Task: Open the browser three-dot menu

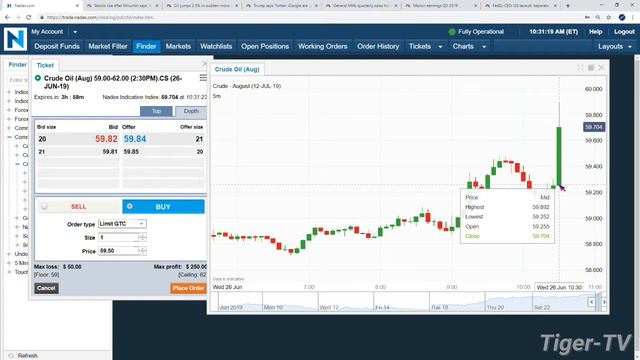Action: pos(633,17)
